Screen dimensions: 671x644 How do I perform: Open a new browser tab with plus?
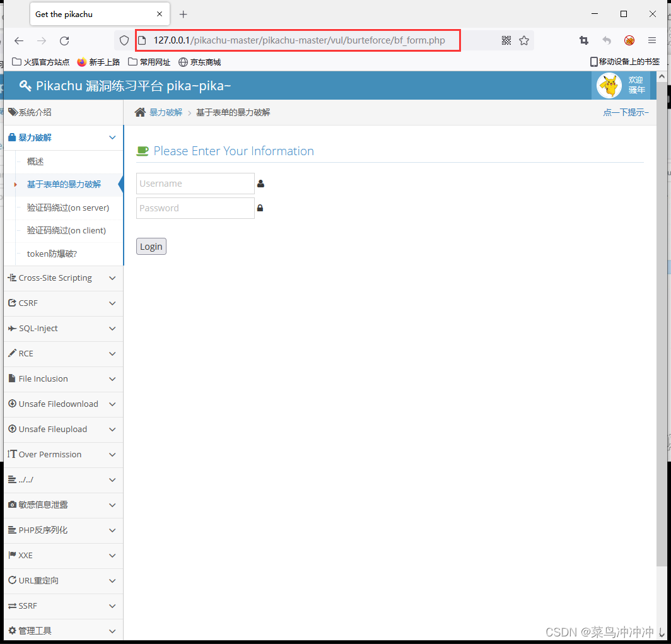click(x=183, y=14)
